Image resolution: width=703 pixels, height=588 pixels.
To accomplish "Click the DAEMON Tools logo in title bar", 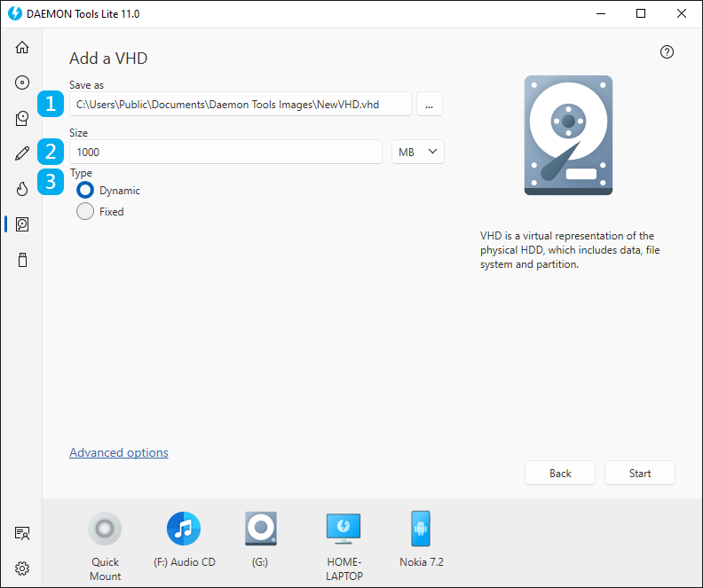I will pyautogui.click(x=15, y=13).
